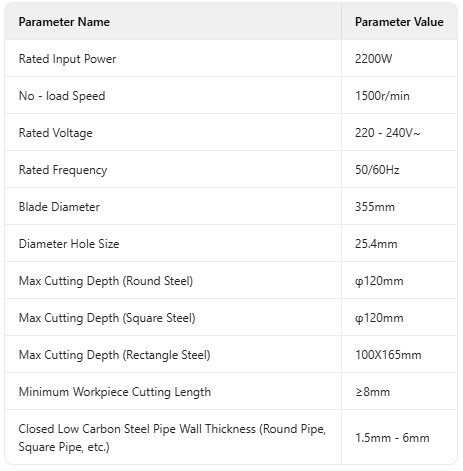Click the 355mm value
Viewport: 463px width, 471px height.
(375, 207)
